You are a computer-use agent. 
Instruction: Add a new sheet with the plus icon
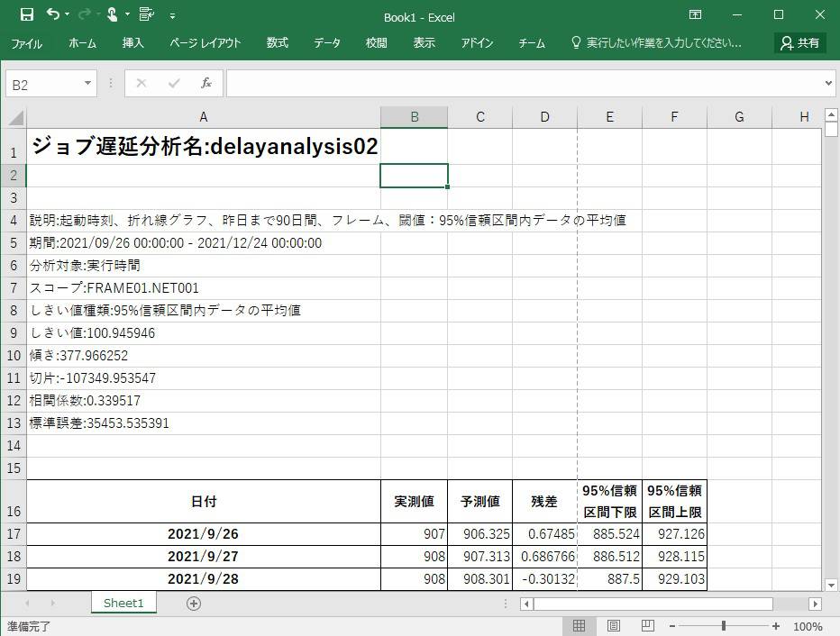pyautogui.click(x=194, y=604)
